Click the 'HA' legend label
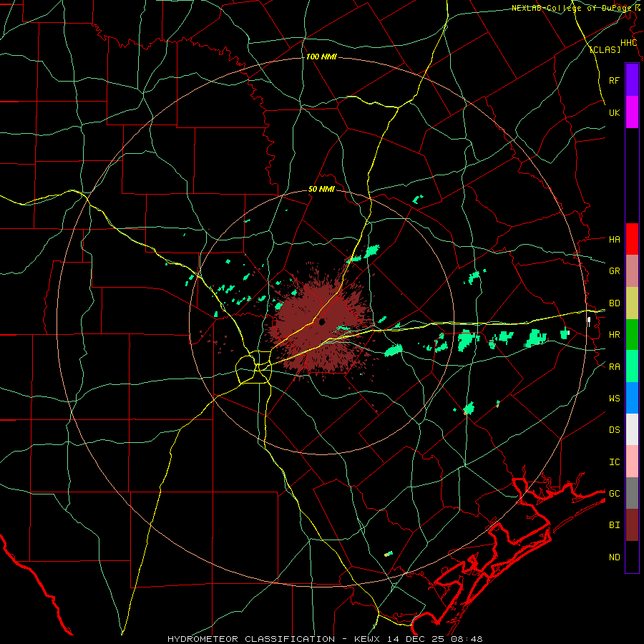 pos(614,239)
